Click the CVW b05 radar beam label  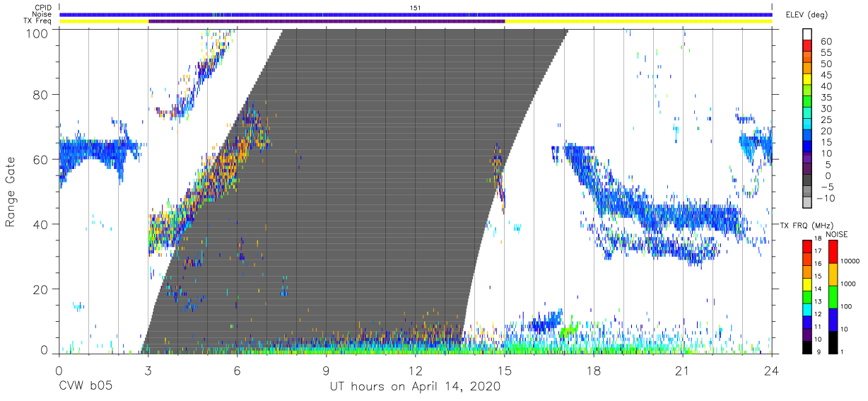click(x=87, y=387)
